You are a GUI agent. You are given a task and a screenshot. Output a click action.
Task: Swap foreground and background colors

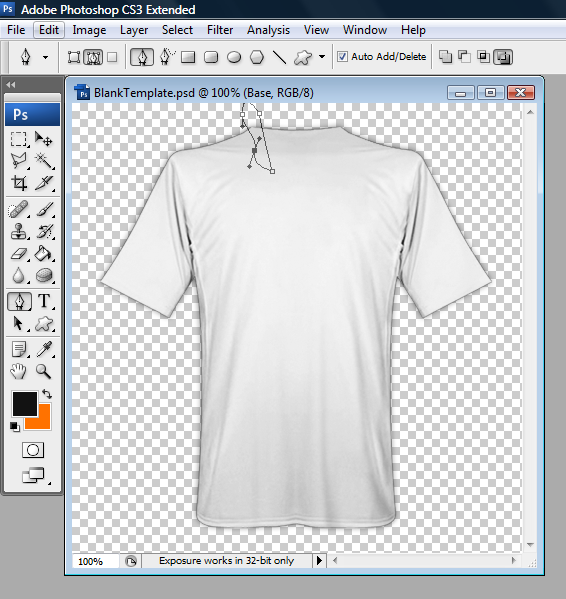click(x=47, y=394)
